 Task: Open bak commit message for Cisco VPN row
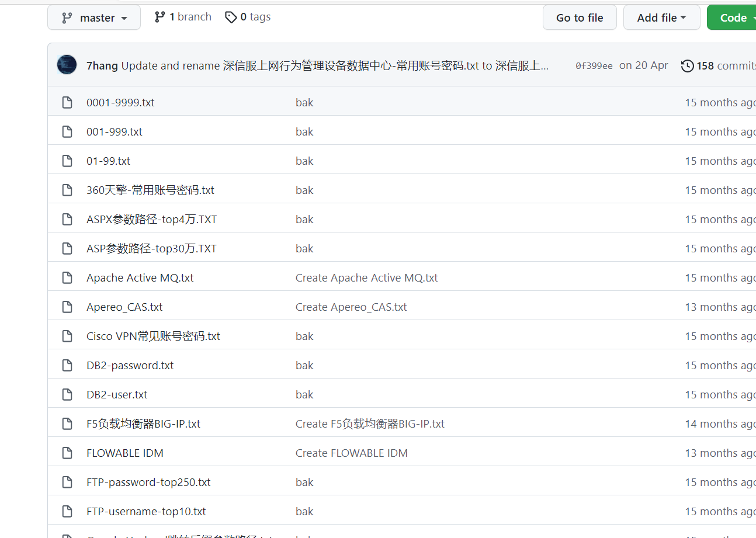click(x=304, y=336)
